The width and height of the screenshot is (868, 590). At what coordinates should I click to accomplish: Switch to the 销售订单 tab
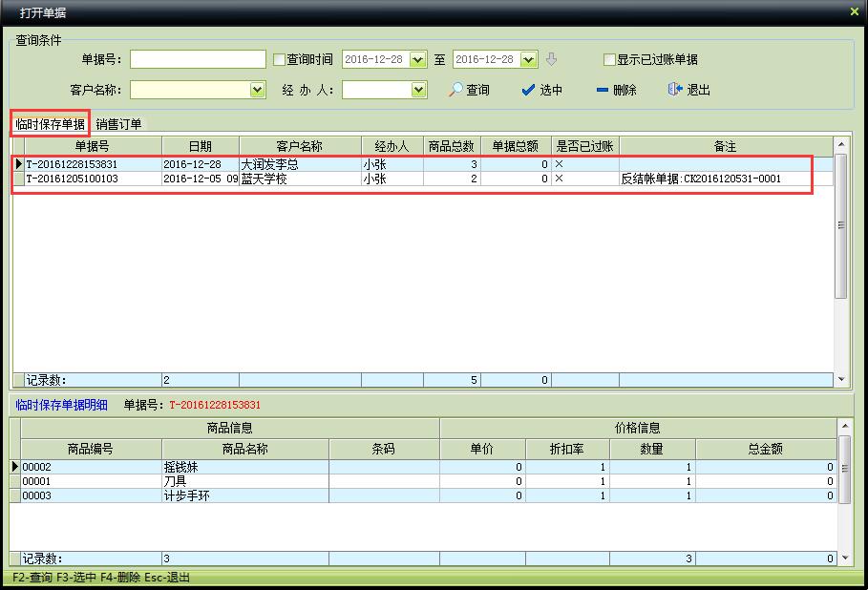point(118,124)
